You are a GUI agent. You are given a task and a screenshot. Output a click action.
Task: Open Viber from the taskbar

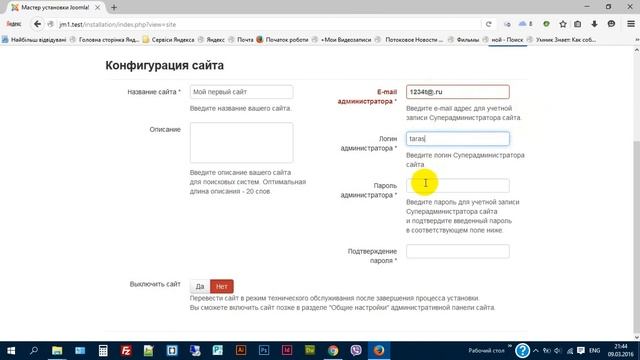[356, 351]
